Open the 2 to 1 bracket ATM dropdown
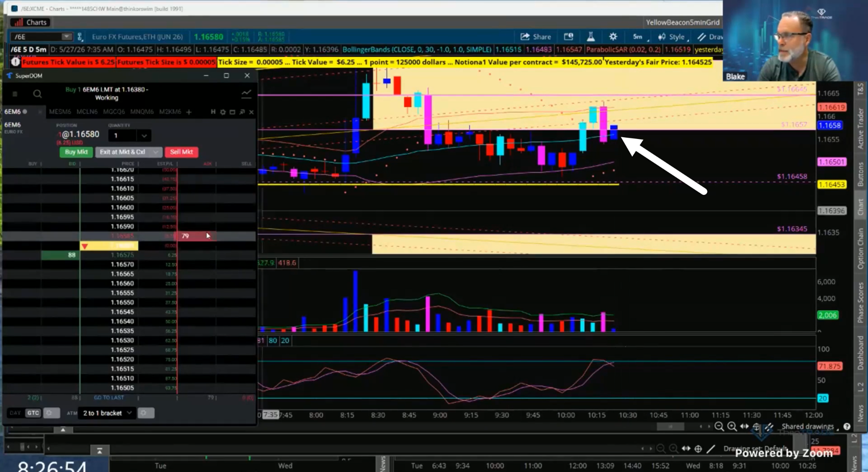This screenshot has height=472, width=868. pos(107,413)
